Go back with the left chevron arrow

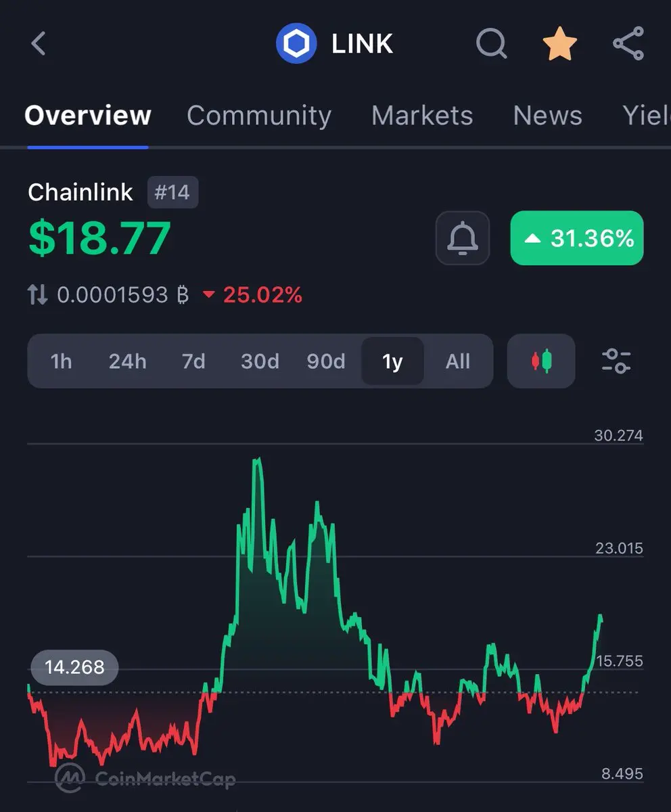(39, 45)
